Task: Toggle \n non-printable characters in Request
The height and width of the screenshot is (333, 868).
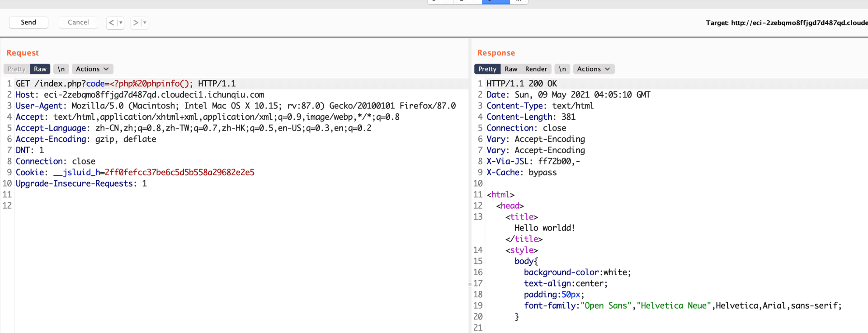Action: pos(61,69)
